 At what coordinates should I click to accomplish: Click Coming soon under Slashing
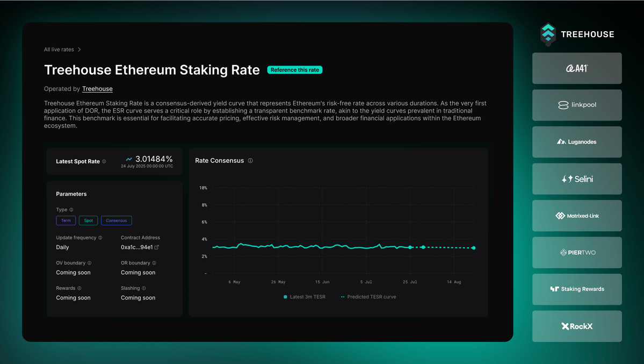[x=138, y=298]
